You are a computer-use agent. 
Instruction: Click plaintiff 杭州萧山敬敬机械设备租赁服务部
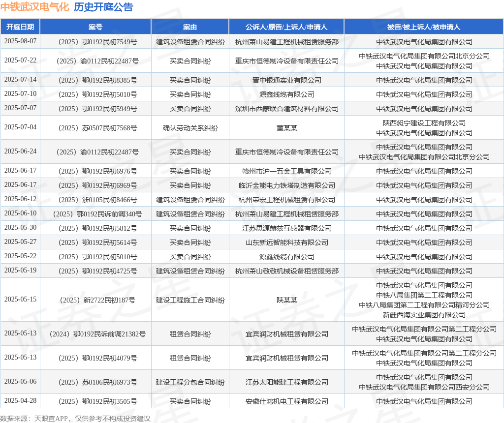coord(287,271)
